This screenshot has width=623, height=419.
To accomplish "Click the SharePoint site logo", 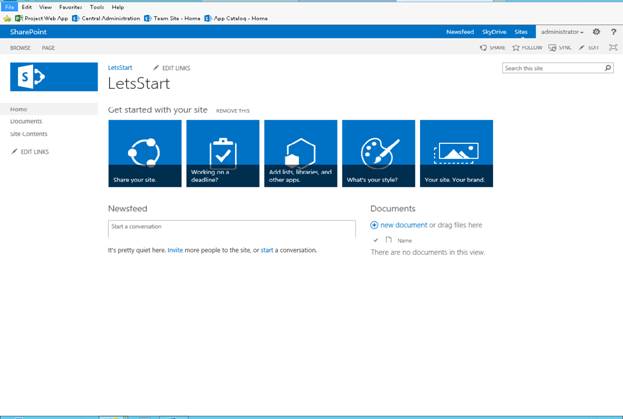I will click(54, 77).
